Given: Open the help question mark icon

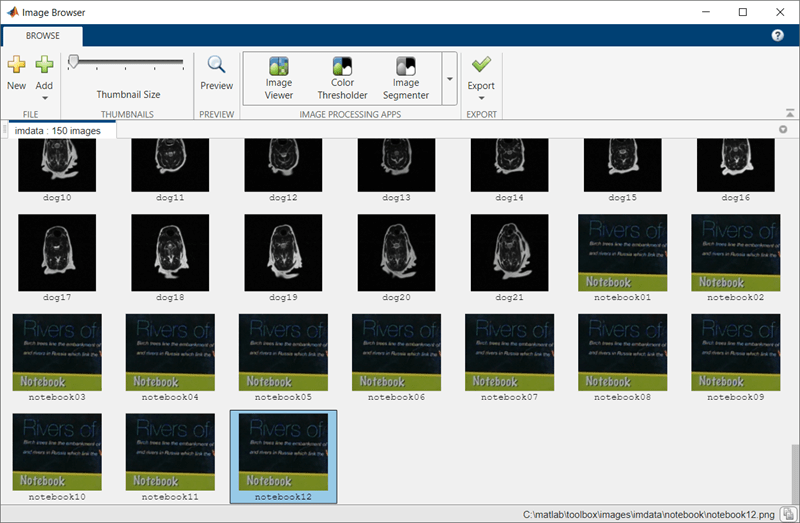Looking at the screenshot, I should click(x=777, y=35).
